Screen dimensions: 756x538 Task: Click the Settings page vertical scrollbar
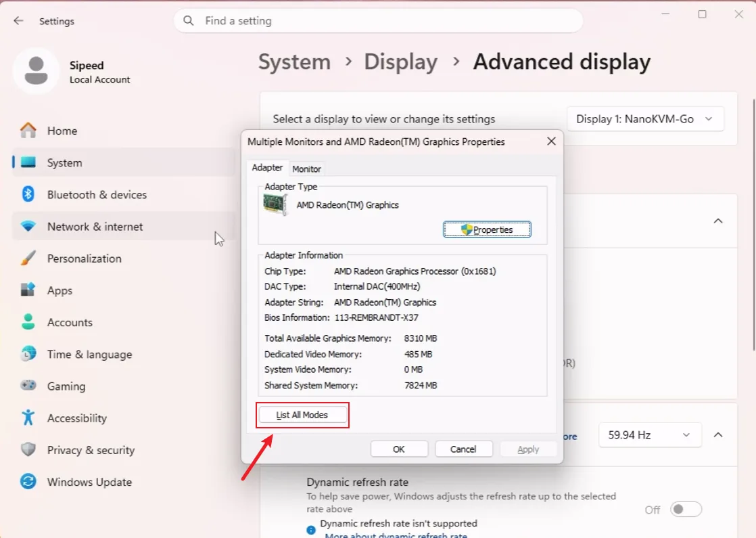753,225
